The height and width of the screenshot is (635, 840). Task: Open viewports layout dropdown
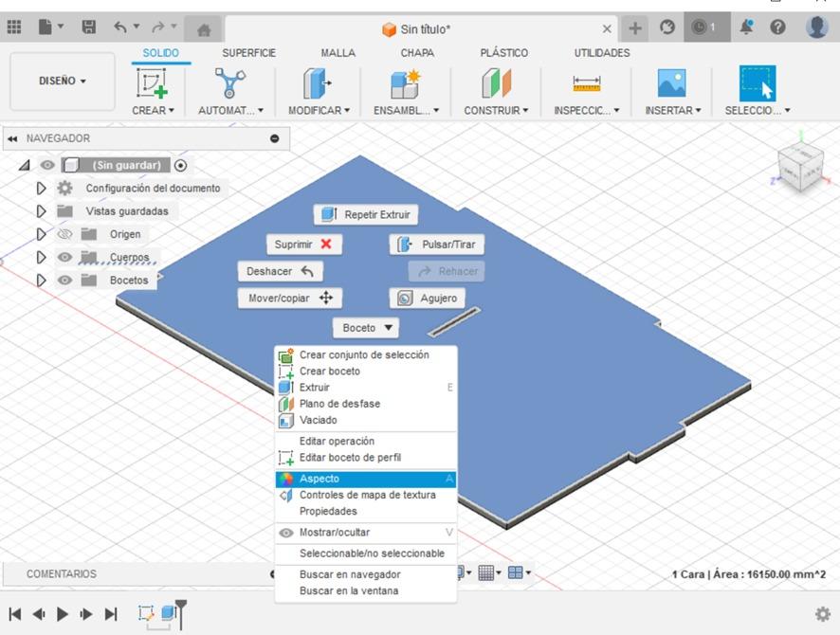pos(520,572)
